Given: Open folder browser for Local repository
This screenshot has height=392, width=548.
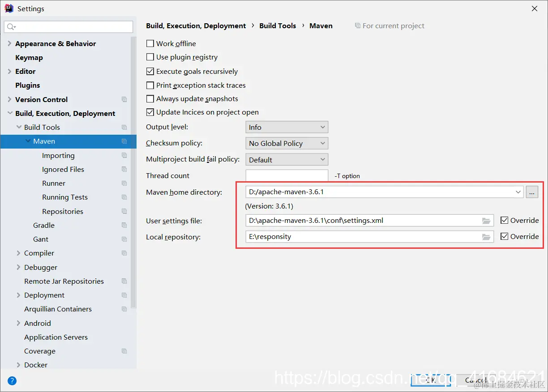Looking at the screenshot, I should (486, 237).
